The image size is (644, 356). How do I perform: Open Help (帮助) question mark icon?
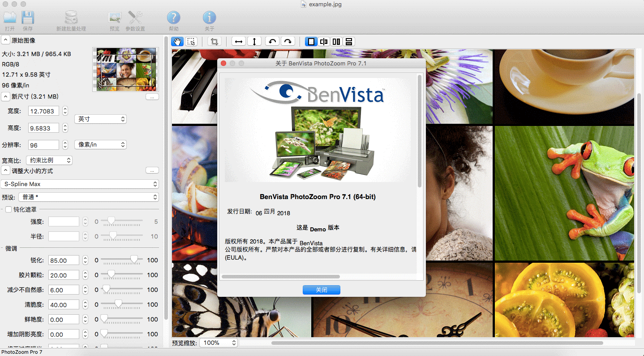(x=173, y=18)
